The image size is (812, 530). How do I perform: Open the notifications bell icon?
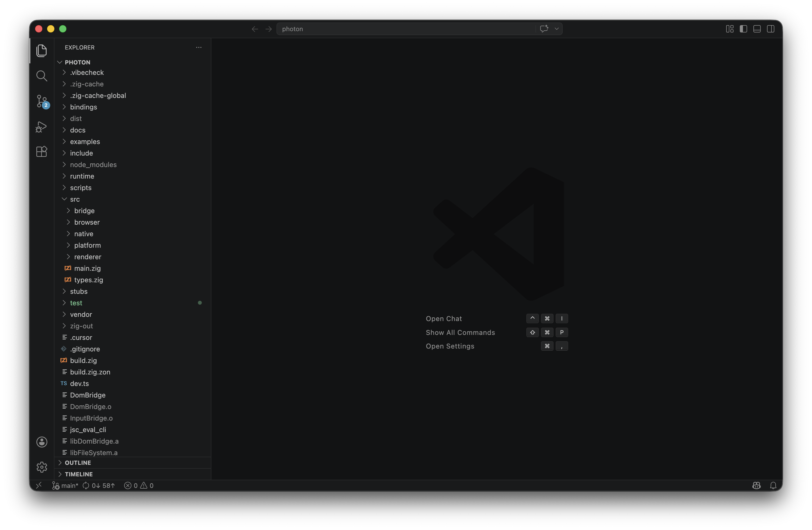click(x=773, y=485)
